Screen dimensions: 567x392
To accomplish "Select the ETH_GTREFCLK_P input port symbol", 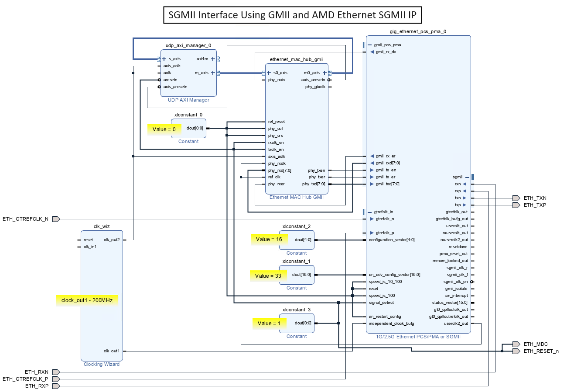I will click(56, 379).
